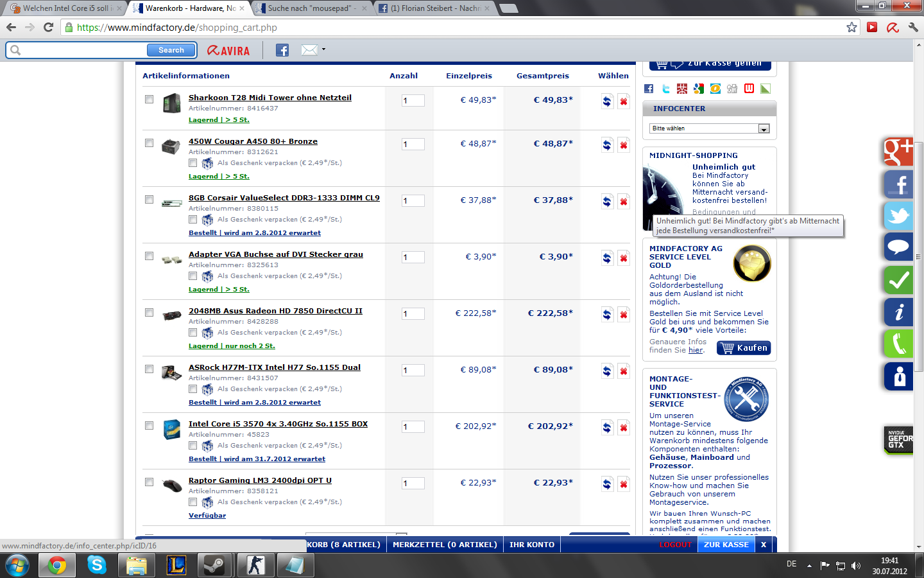This screenshot has width=924, height=578.
Task: Open Infocenter 'Bitte wählen' dropdown
Action: tap(709, 128)
